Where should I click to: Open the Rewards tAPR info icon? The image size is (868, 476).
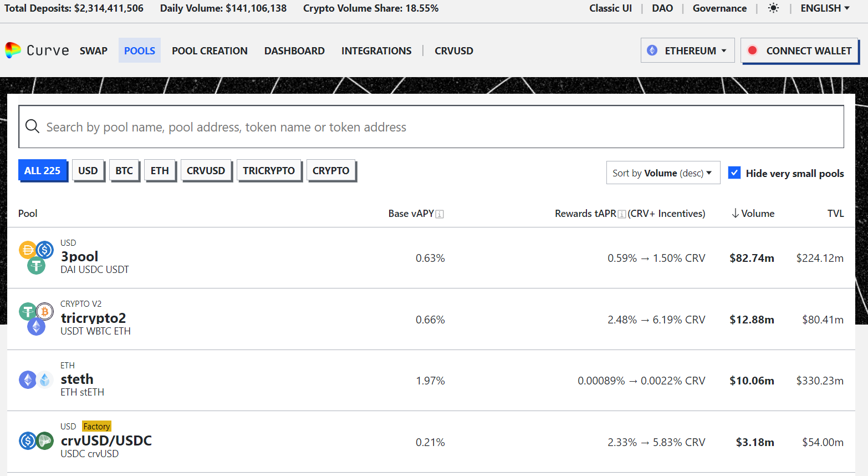point(622,214)
